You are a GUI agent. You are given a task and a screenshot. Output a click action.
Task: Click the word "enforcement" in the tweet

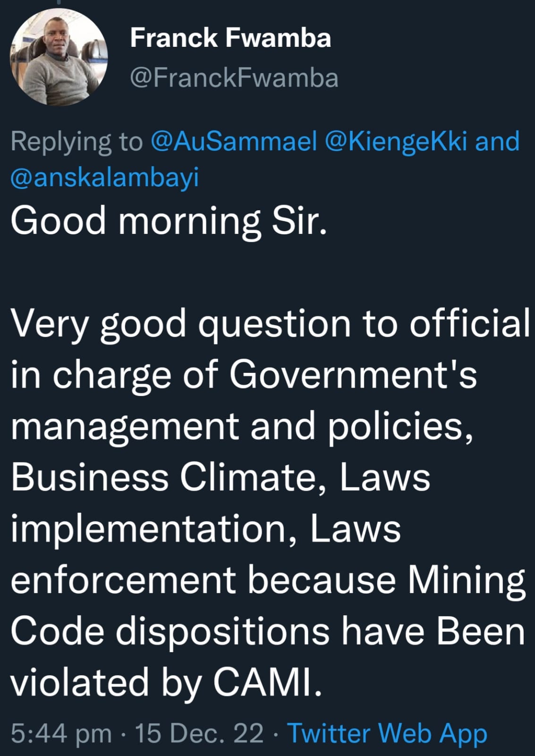coord(123,580)
